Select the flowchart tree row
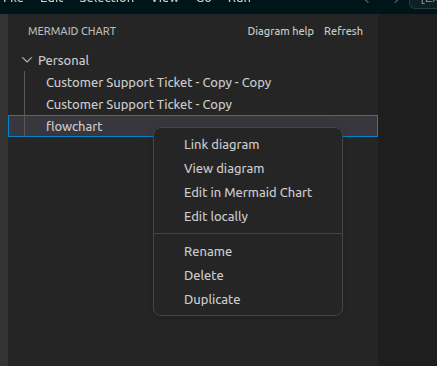The image size is (437, 366). [x=193, y=126]
